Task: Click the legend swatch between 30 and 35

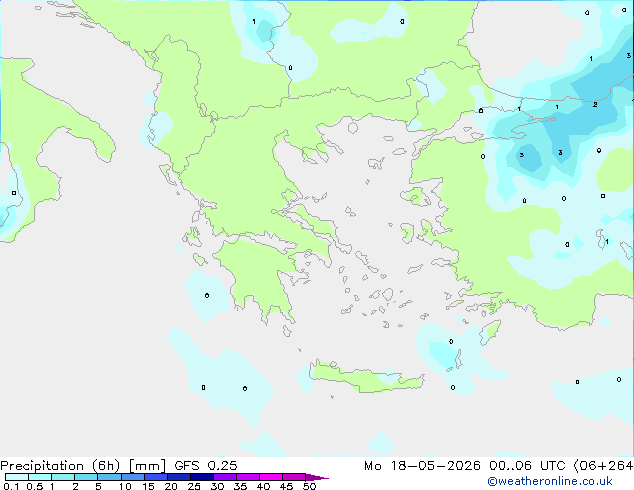Action: tap(225, 477)
